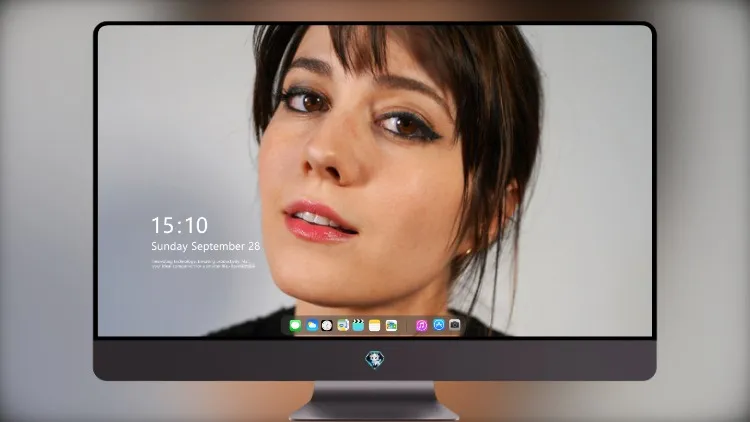Open the Maps app in the dock
750x422 pixels.
click(343, 325)
